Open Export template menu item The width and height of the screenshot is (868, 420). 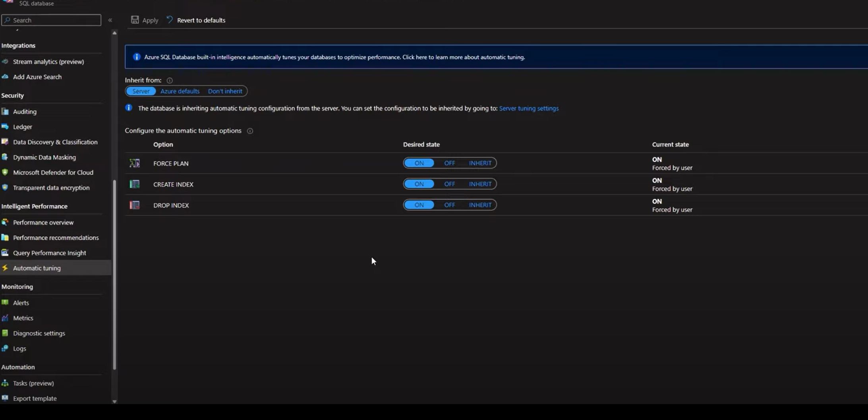(35, 398)
